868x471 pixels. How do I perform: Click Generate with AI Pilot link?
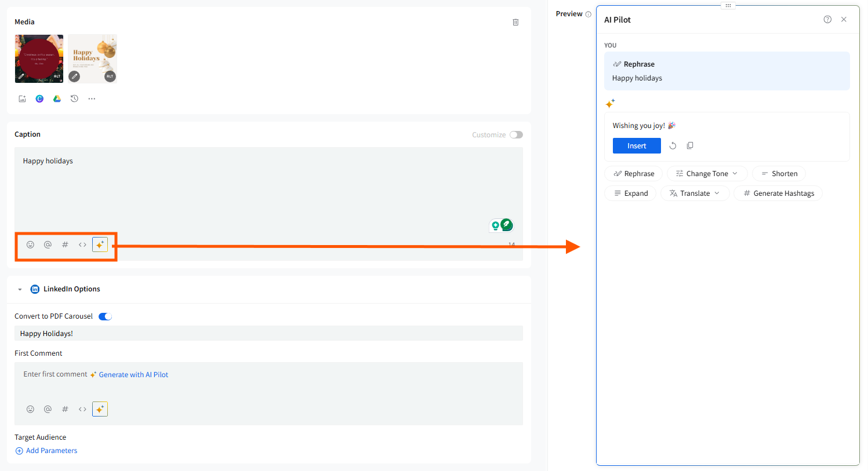pos(133,375)
